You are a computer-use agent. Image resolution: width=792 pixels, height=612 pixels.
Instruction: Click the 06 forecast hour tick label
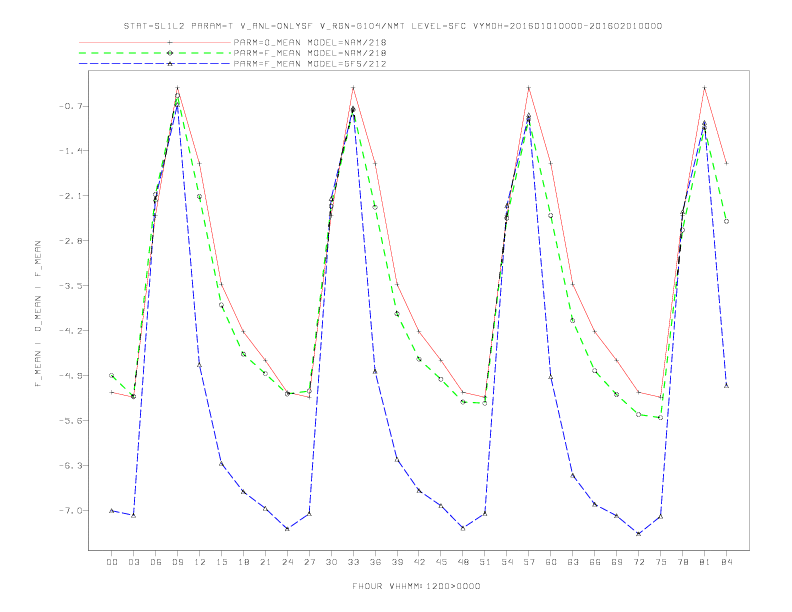pos(156,562)
